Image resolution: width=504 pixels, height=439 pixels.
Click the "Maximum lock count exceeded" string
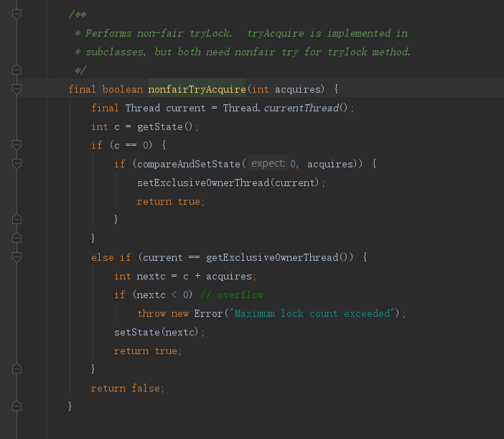pyautogui.click(x=312, y=313)
